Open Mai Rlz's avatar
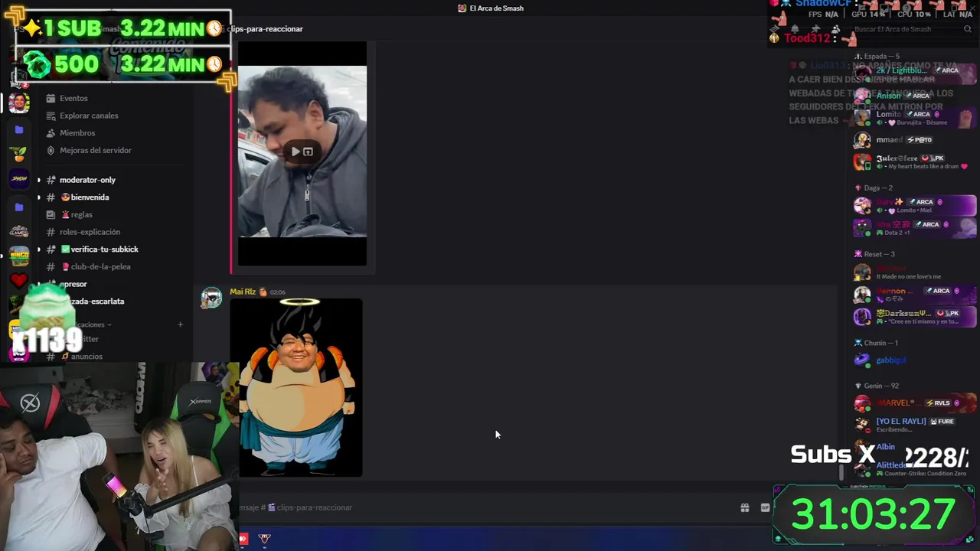Screen dimensions: 980x551 click(x=211, y=298)
